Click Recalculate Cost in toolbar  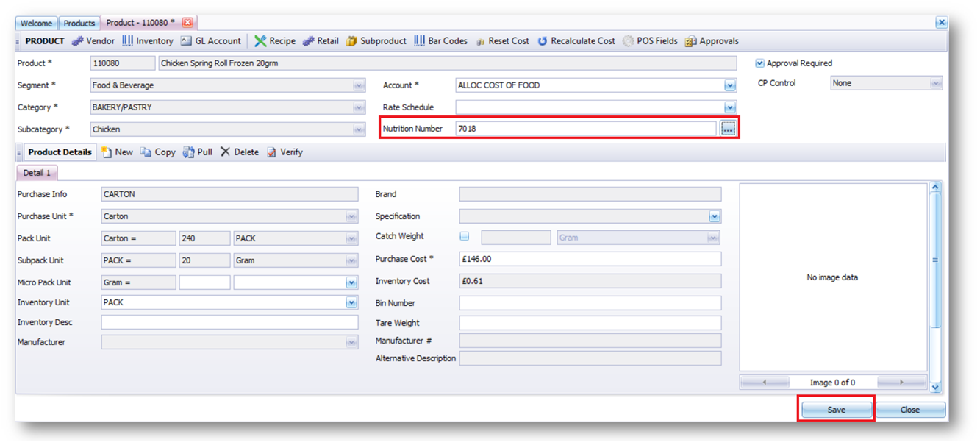[576, 41]
